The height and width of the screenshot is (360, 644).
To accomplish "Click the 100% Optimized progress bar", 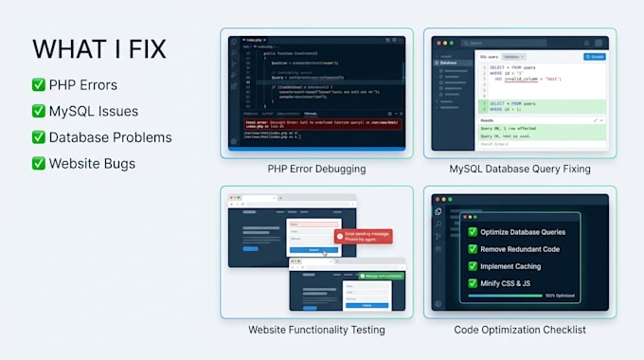I will coord(505,296).
